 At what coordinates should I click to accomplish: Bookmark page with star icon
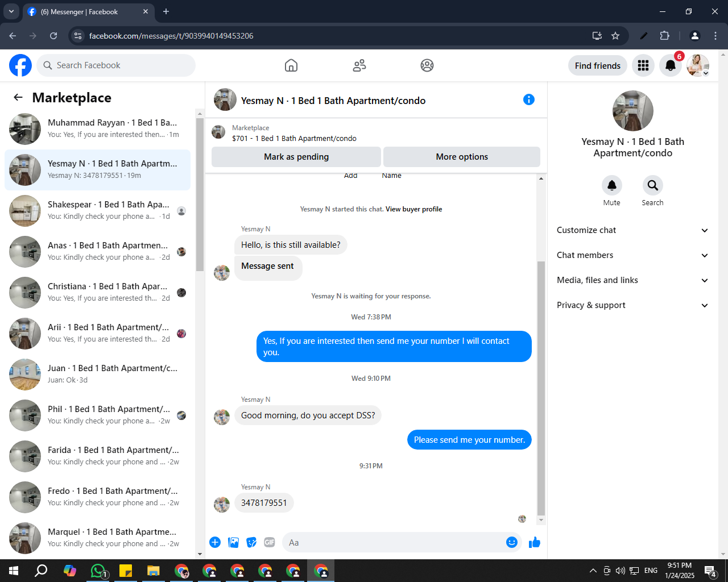[615, 36]
